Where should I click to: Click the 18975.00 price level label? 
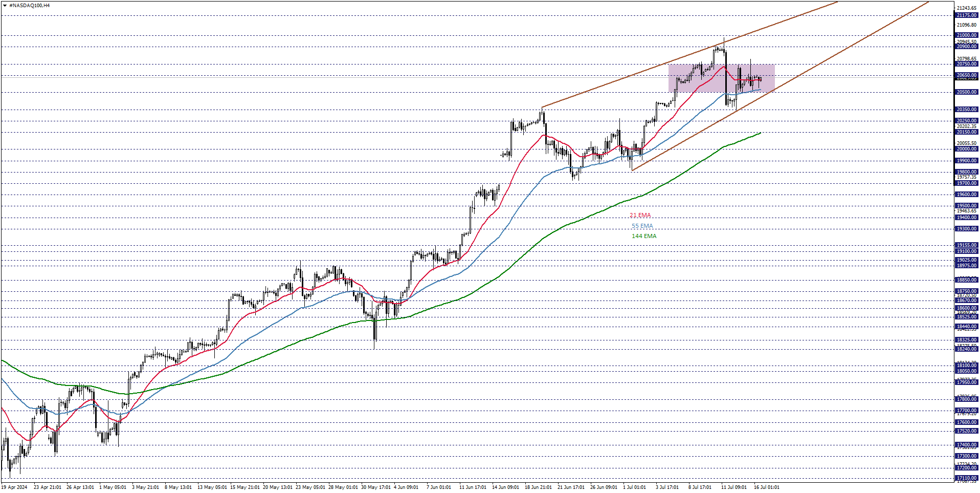(967, 266)
